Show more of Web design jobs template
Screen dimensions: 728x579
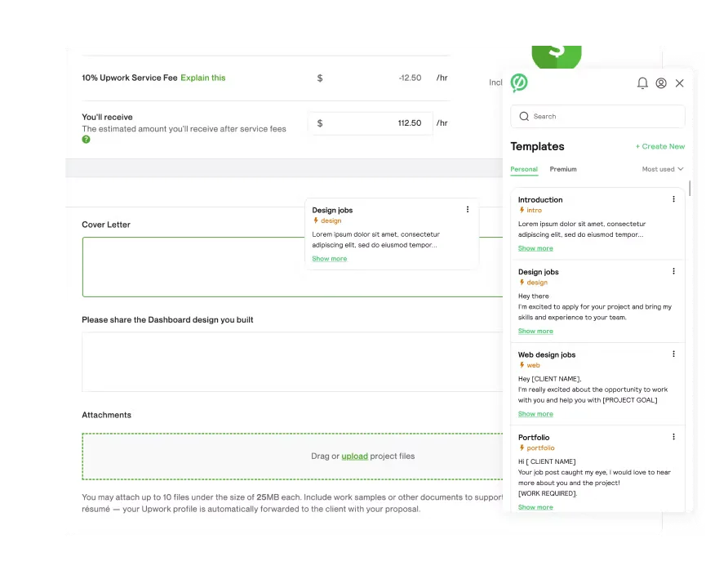[535, 414]
